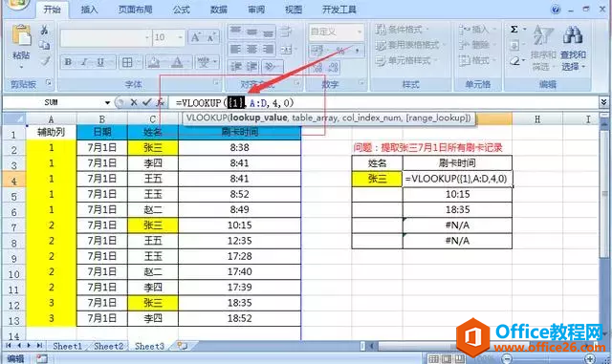The image size is (612, 364).
Task: Click the Borders icon
Action: pos(127,62)
